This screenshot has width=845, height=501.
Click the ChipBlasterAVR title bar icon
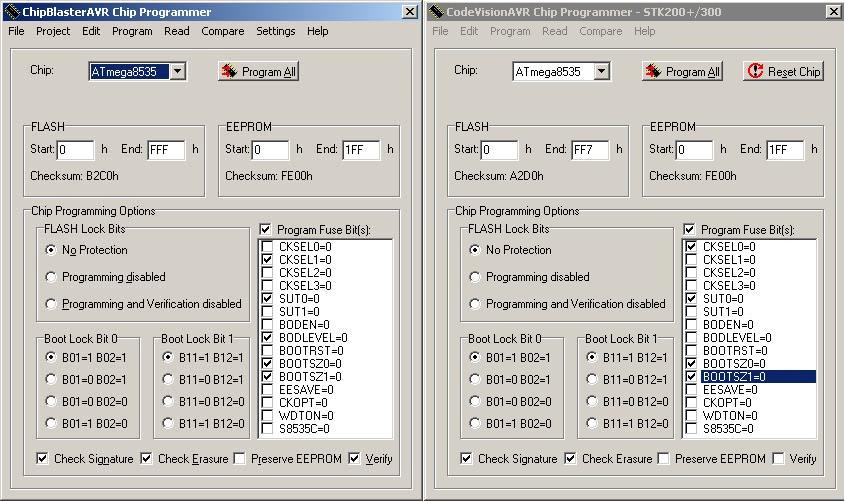pyautogui.click(x=12, y=12)
